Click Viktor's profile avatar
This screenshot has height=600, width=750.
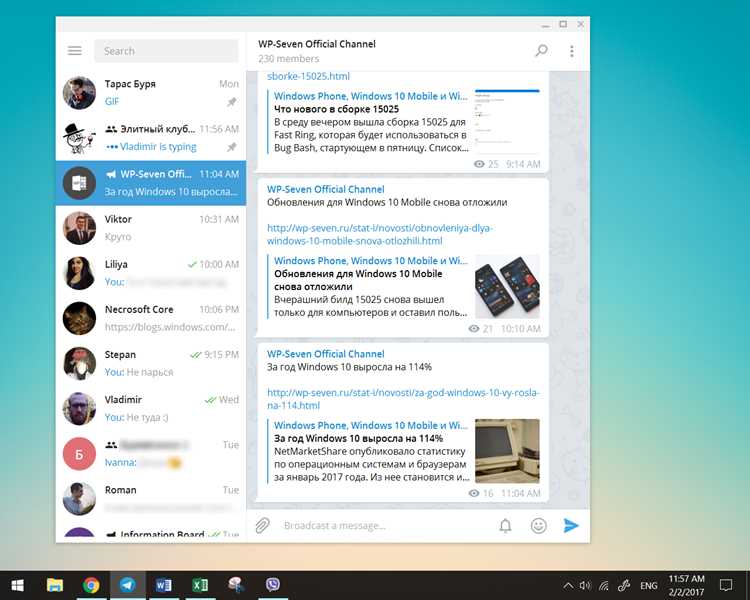pos(79,228)
